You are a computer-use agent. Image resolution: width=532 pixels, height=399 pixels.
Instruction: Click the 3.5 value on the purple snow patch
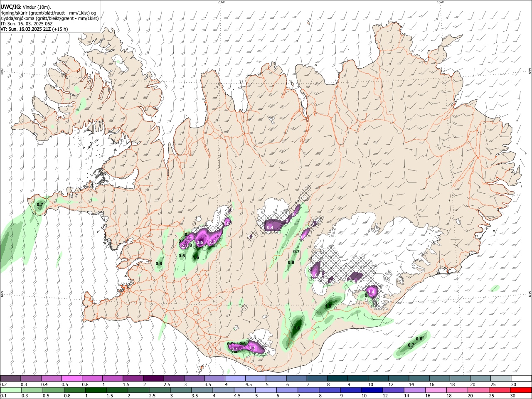[x=200, y=242]
